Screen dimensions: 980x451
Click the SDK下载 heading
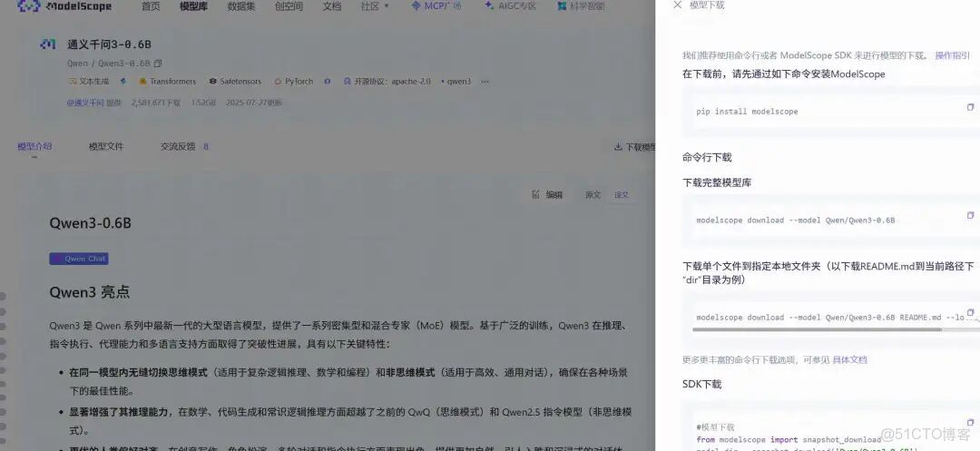701,384
